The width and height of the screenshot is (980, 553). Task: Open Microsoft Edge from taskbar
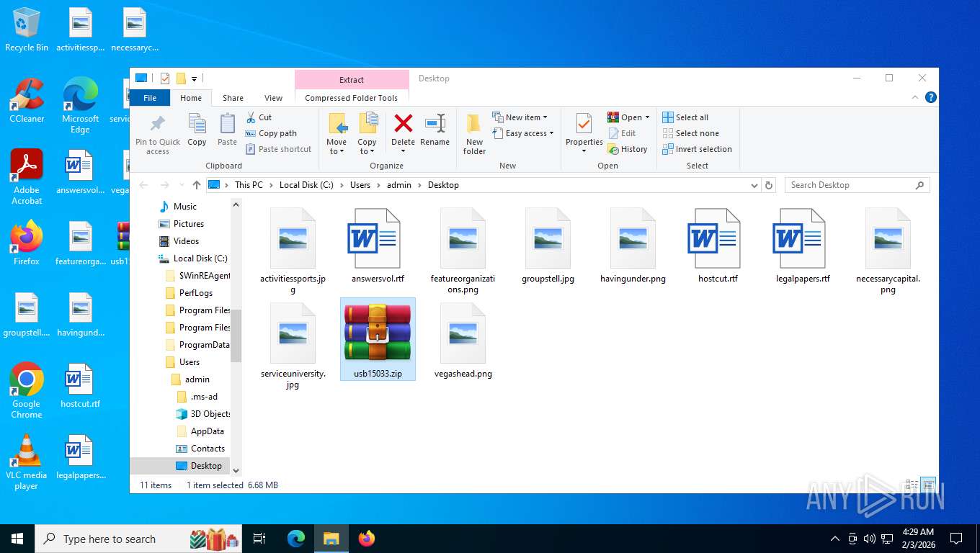[296, 539]
